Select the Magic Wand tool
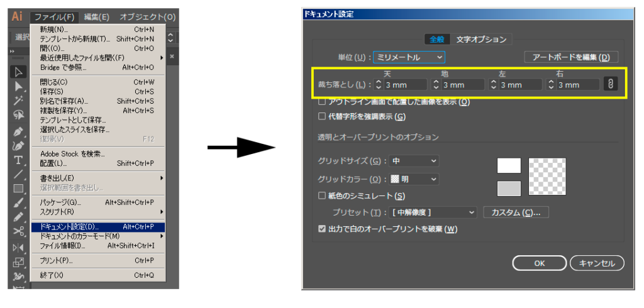The height and width of the screenshot is (308, 644). (18, 101)
